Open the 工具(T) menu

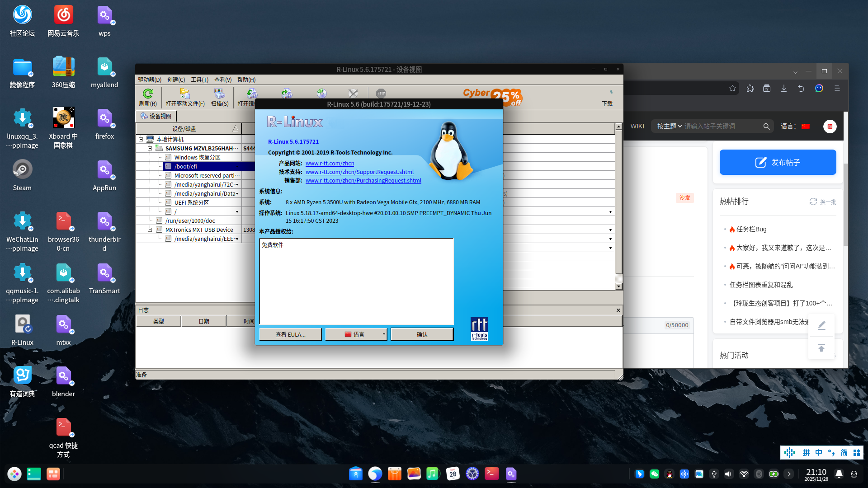199,80
